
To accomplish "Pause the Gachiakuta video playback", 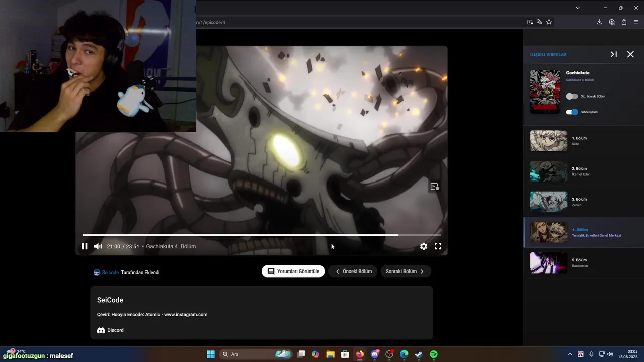I will tap(85, 246).
